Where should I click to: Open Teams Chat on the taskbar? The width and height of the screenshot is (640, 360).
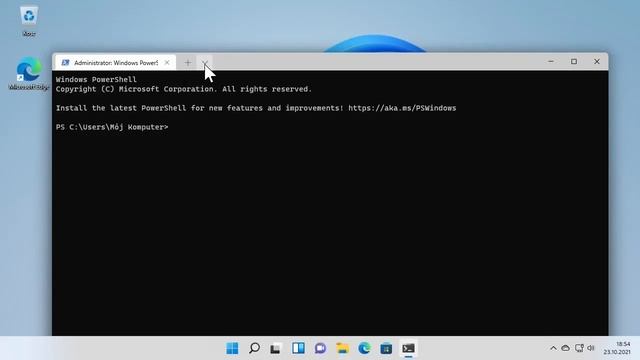[320, 348]
